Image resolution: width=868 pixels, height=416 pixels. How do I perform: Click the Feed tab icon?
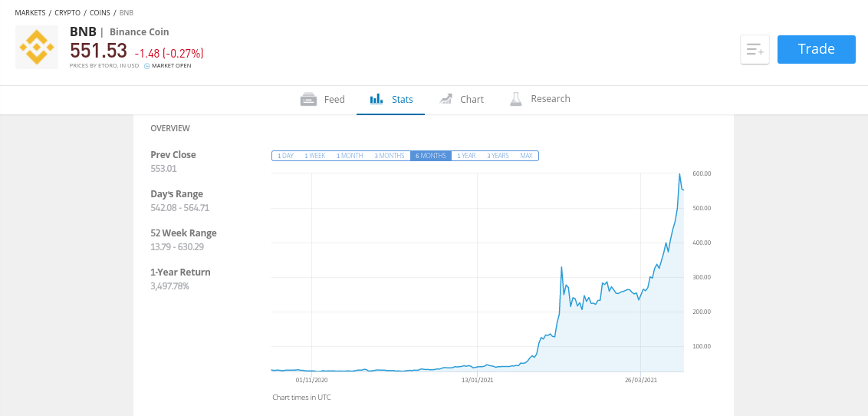308,99
